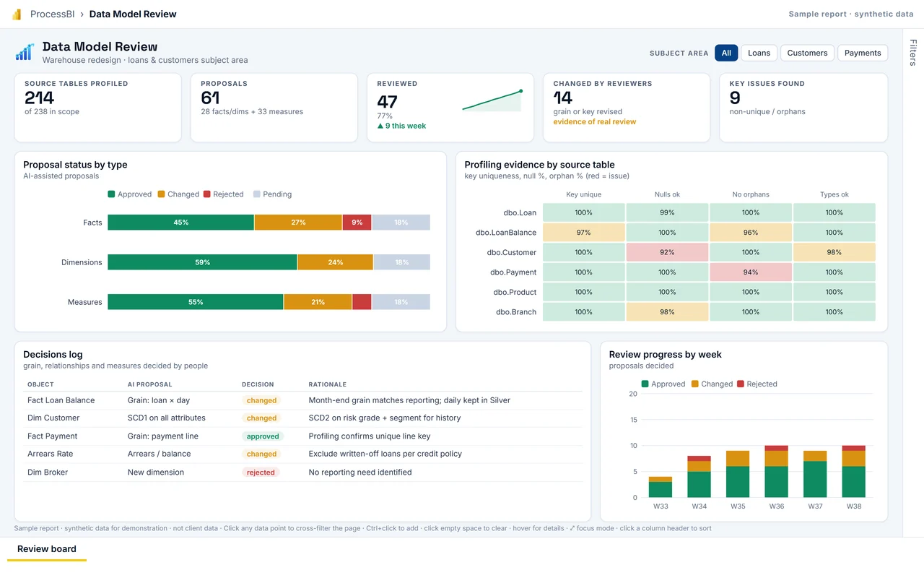This screenshot has height=578, width=924.
Task: Click the 'evidence of real review' text
Action: pos(595,122)
